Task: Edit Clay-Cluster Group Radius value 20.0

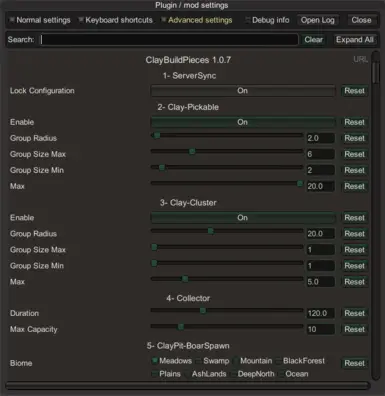Action: pos(320,234)
